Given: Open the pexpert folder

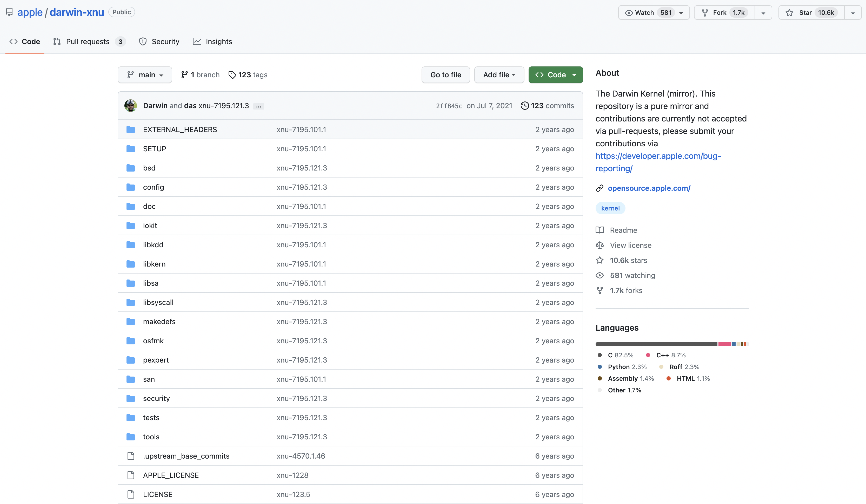Looking at the screenshot, I should pyautogui.click(x=156, y=360).
